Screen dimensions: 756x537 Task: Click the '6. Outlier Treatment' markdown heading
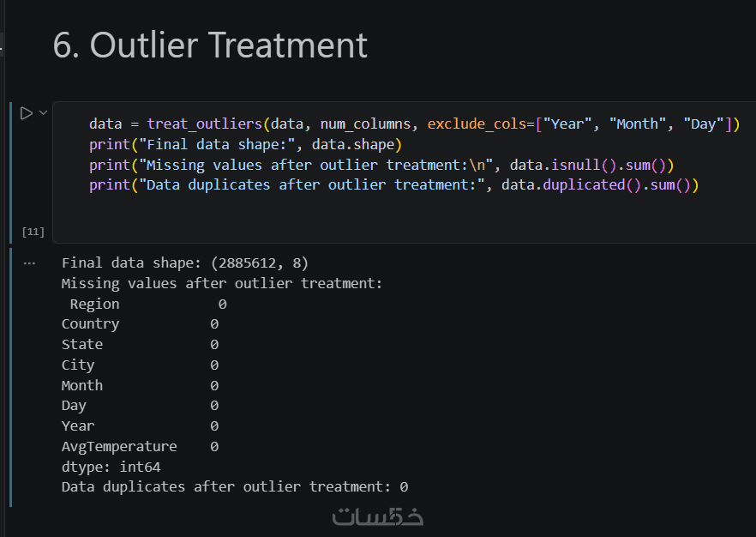(210, 45)
